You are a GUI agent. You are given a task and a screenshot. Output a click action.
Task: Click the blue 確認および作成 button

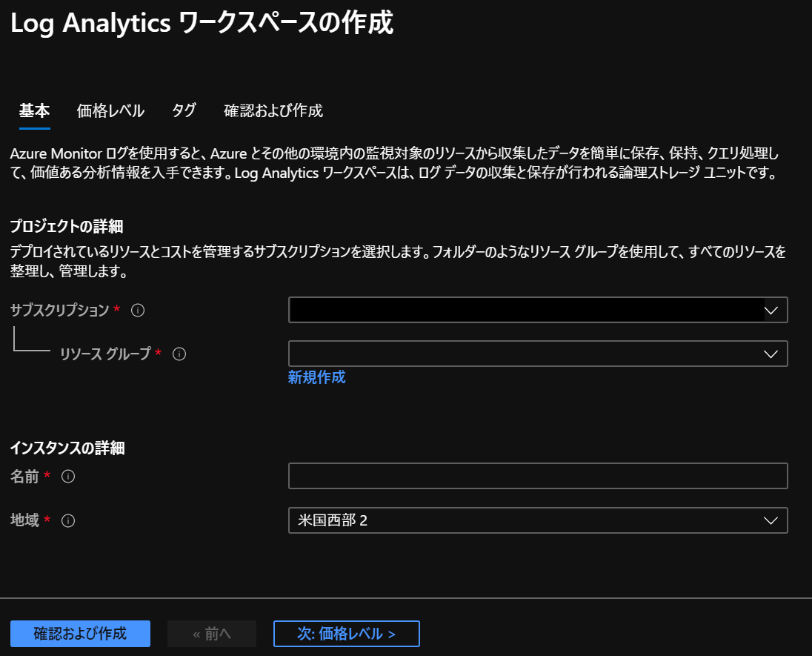pos(80,634)
